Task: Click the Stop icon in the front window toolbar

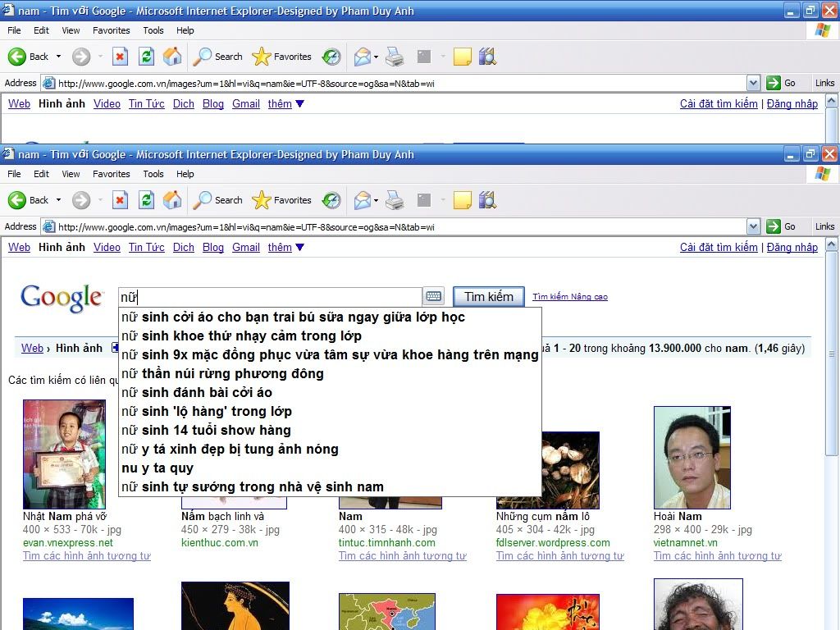Action: point(120,200)
